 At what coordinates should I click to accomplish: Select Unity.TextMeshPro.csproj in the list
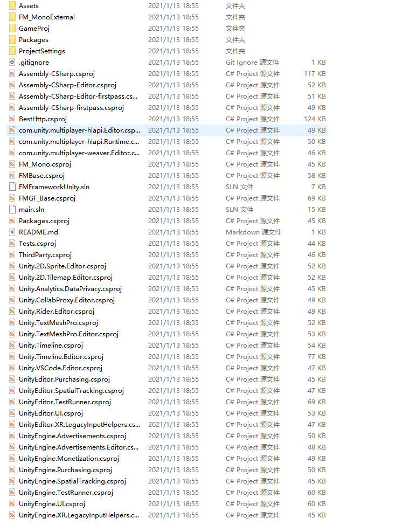click(58, 322)
